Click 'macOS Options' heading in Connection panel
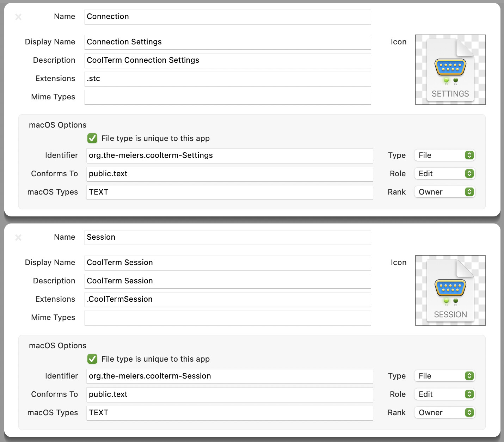The width and height of the screenshot is (504, 442). click(57, 125)
